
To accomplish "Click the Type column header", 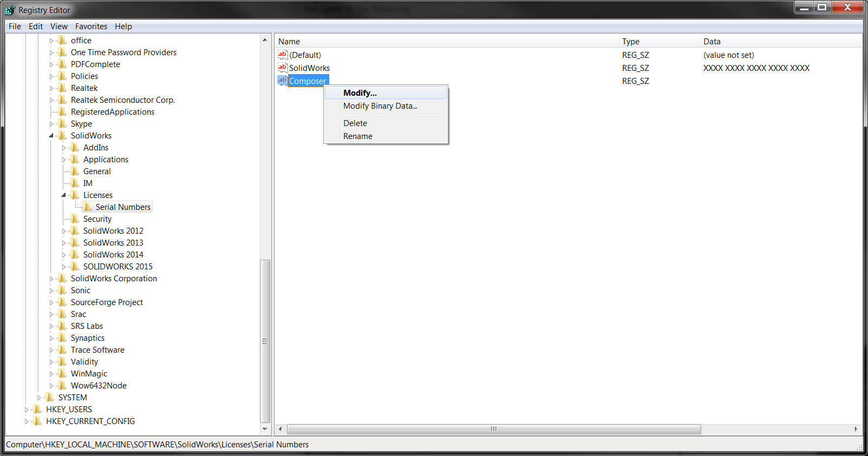I will [x=659, y=42].
